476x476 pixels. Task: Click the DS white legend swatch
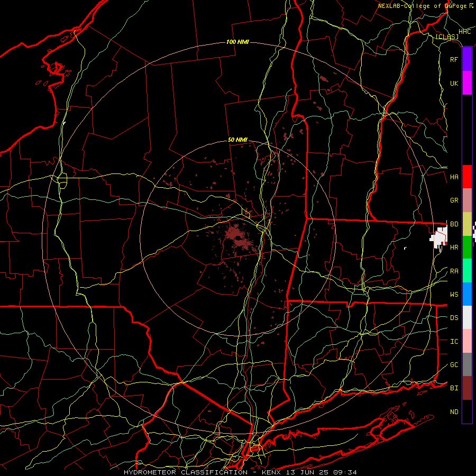coord(467,317)
